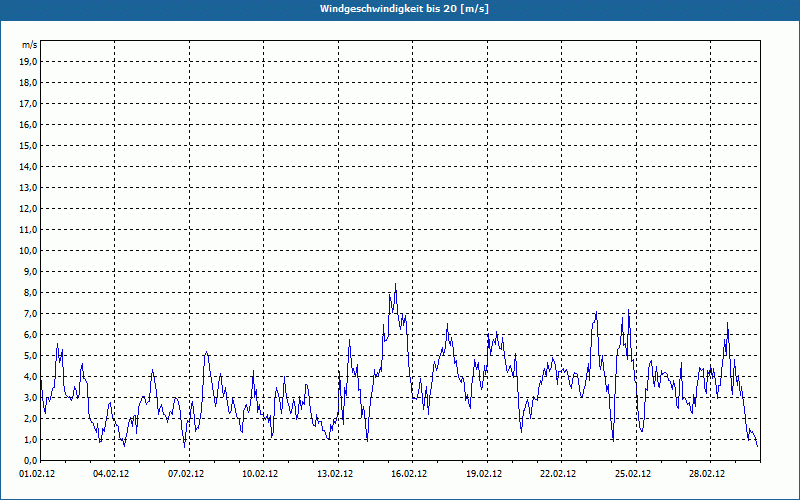Select the 13.02.12 date label
800x500 pixels.
[x=335, y=474]
